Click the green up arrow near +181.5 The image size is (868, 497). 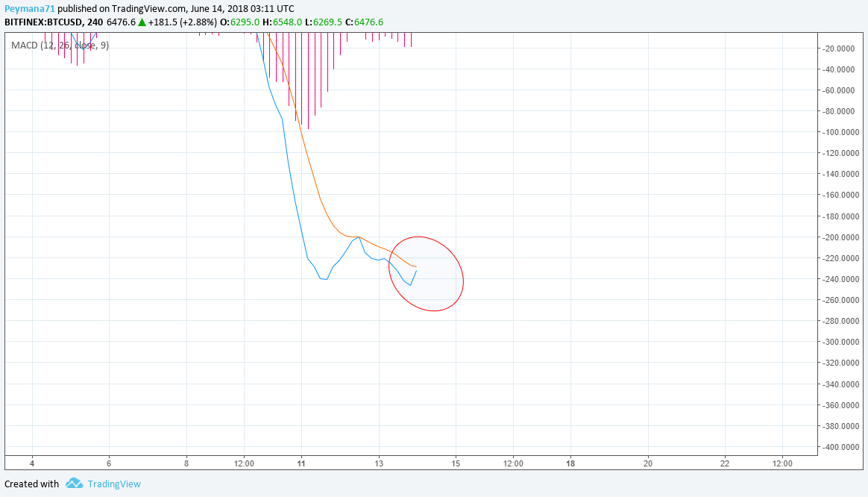click(x=142, y=22)
